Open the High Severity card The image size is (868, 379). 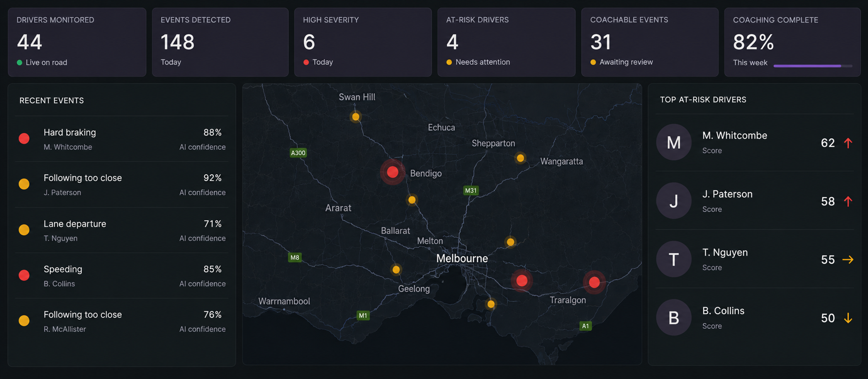(x=363, y=42)
